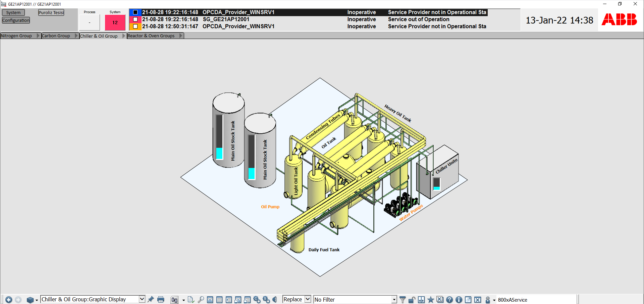Expand the No Filter dropdown
The image size is (644, 304).
[x=394, y=299]
